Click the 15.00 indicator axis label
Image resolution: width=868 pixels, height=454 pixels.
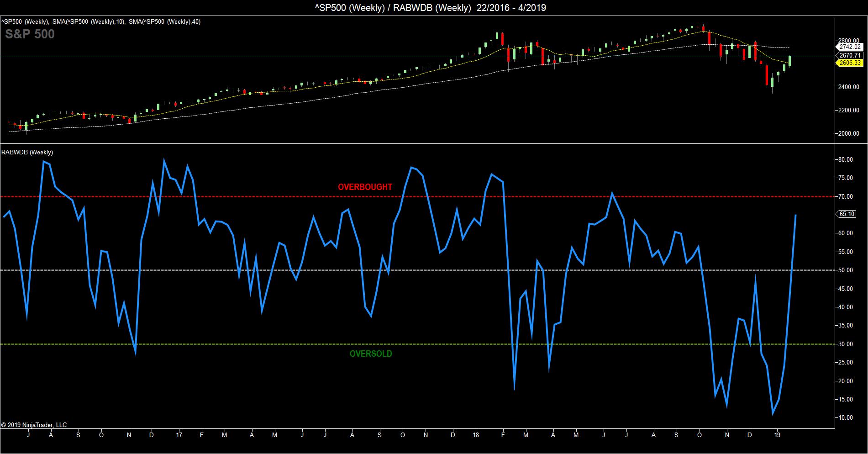[846, 399]
